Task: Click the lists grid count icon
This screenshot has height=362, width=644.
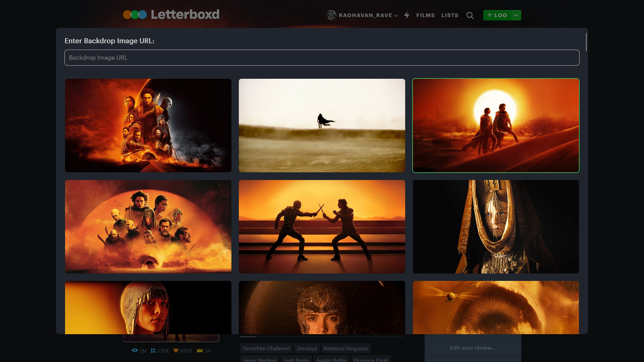Action: click(x=153, y=351)
